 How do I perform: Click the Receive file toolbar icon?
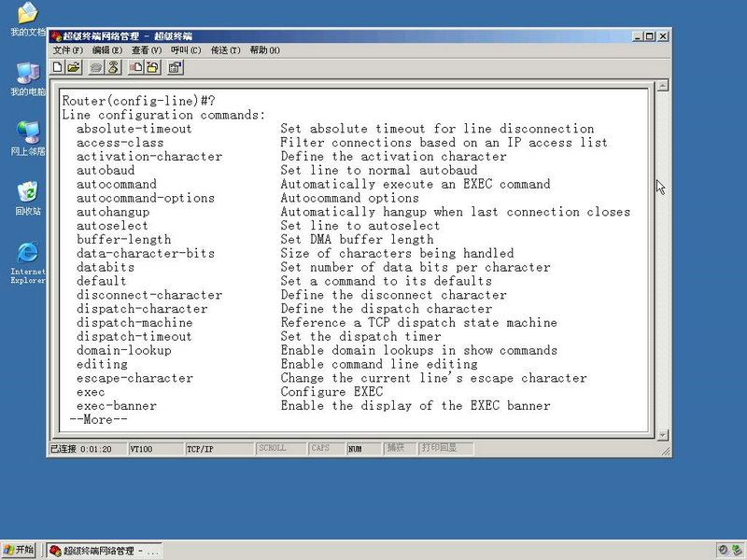point(152,67)
